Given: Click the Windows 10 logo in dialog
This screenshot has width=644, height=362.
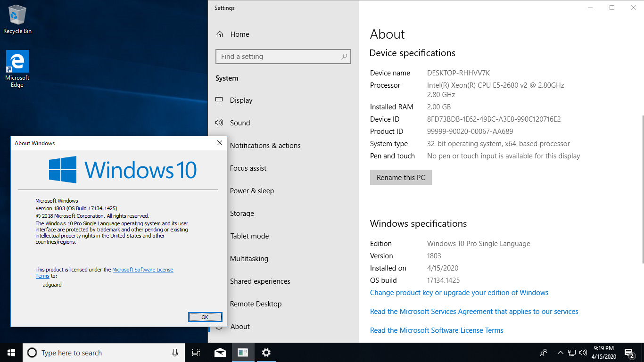Looking at the screenshot, I should tap(123, 170).
